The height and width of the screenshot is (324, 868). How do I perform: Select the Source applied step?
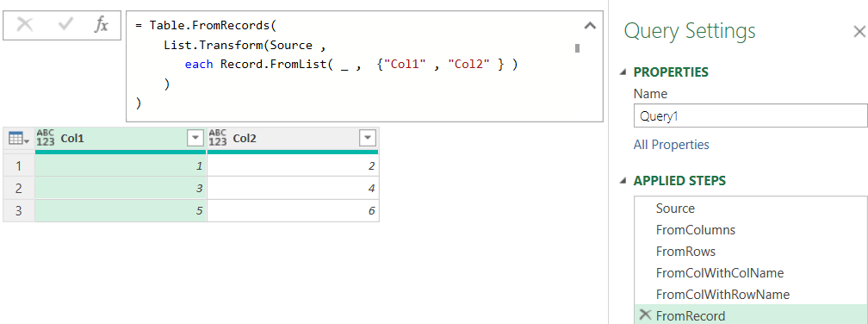click(x=751, y=209)
